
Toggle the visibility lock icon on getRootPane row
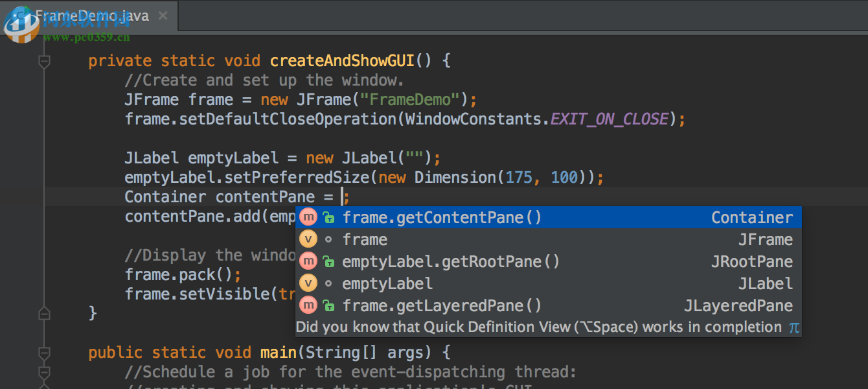click(329, 261)
